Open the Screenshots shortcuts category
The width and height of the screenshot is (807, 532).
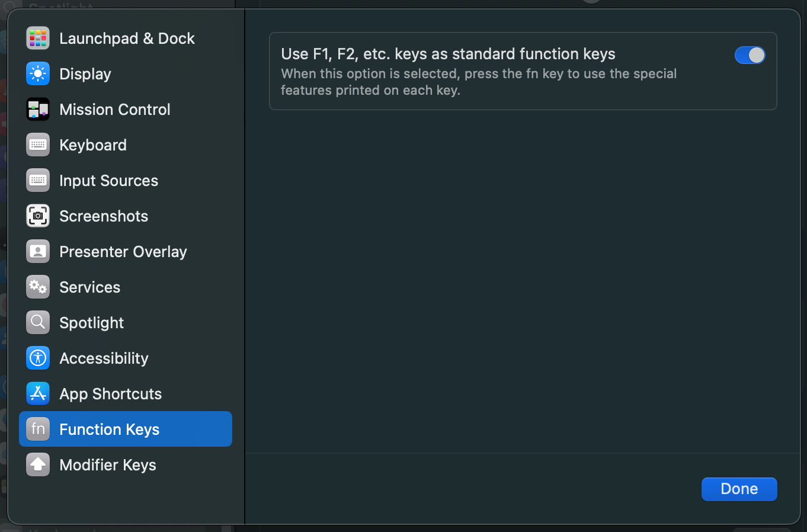tap(126, 216)
